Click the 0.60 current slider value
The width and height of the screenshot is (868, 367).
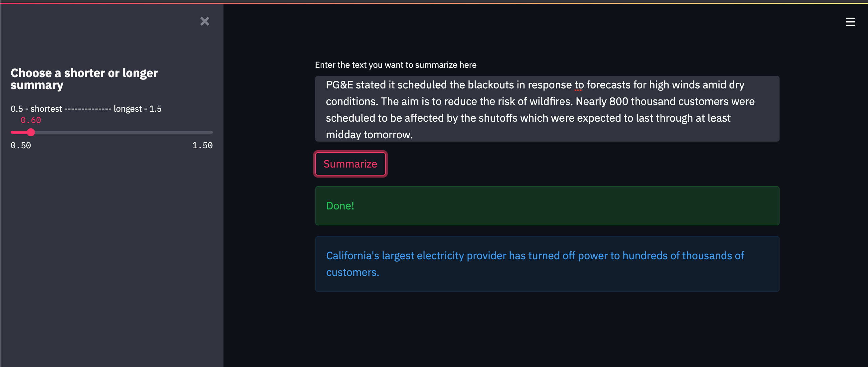(x=31, y=120)
